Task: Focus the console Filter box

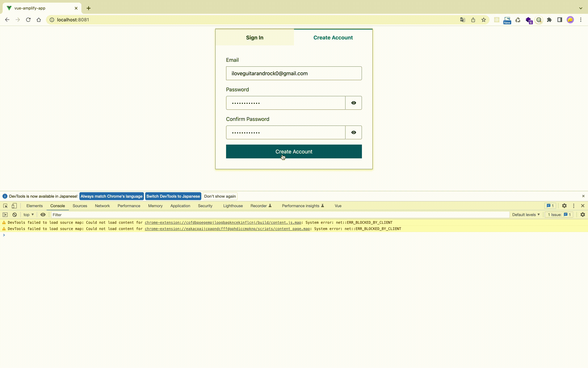Action: 280,215
